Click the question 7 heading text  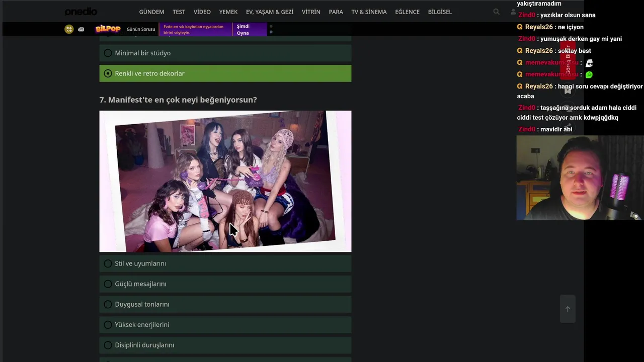[178, 100]
